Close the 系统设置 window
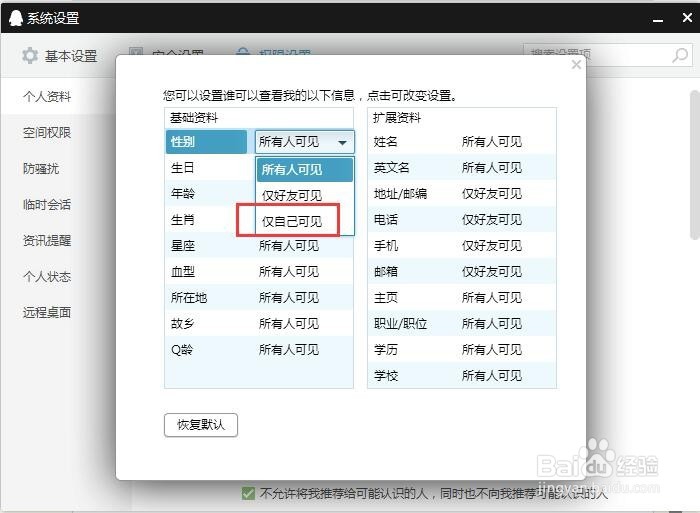Viewport: 700px width, 513px height. click(687, 17)
